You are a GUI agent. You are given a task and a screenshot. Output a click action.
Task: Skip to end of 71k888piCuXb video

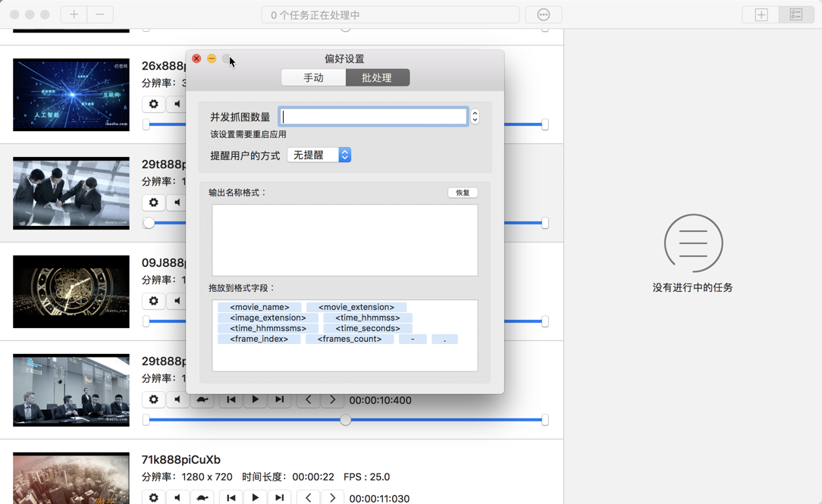279,498
